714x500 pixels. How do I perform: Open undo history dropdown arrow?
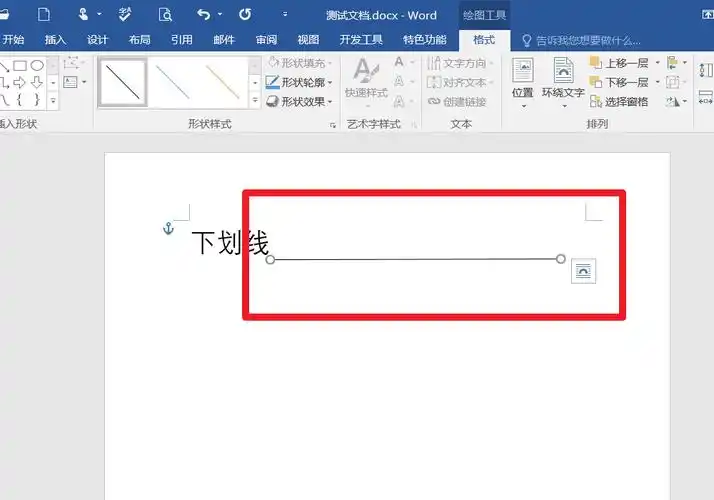point(220,15)
